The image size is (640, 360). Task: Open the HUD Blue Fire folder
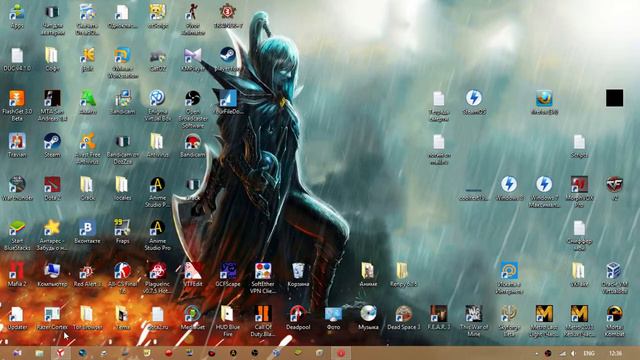[x=228, y=315]
